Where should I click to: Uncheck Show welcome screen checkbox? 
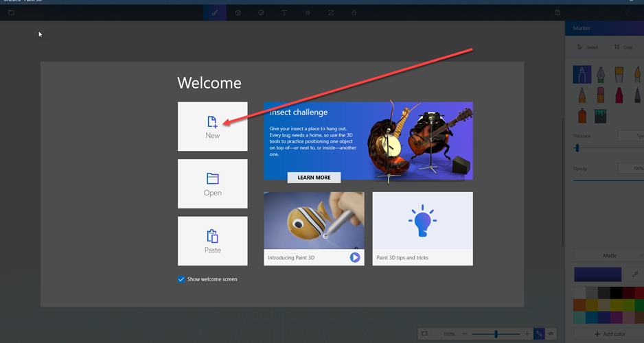pyautogui.click(x=181, y=279)
